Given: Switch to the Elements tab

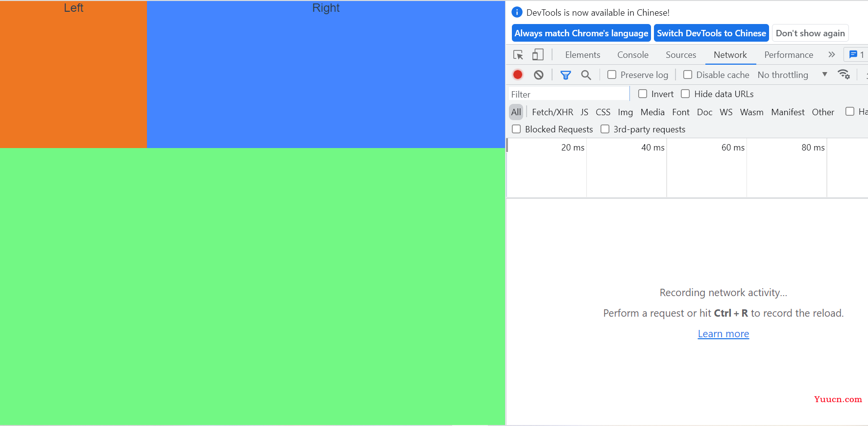Looking at the screenshot, I should 582,55.
